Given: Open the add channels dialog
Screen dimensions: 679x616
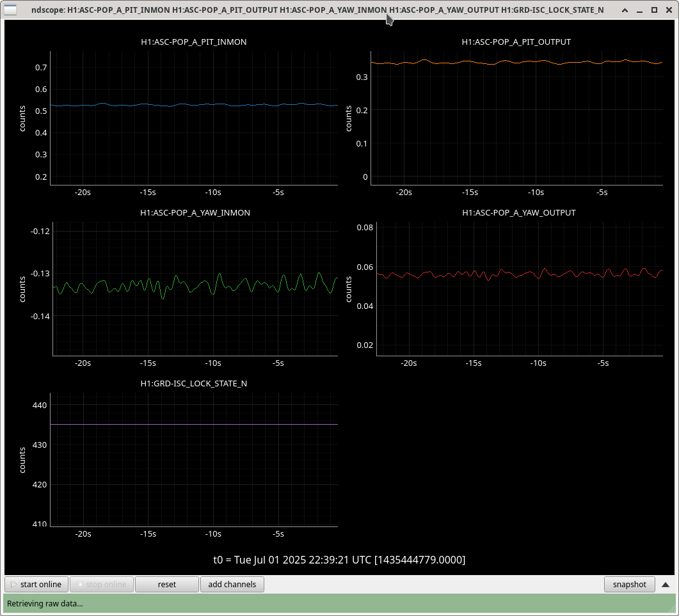Looking at the screenshot, I should pyautogui.click(x=232, y=585).
